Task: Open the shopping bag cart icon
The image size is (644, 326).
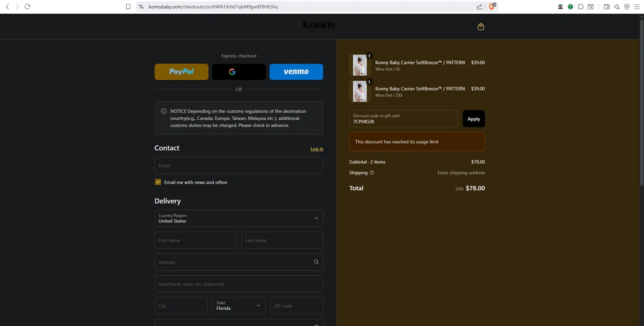Action: [481, 27]
